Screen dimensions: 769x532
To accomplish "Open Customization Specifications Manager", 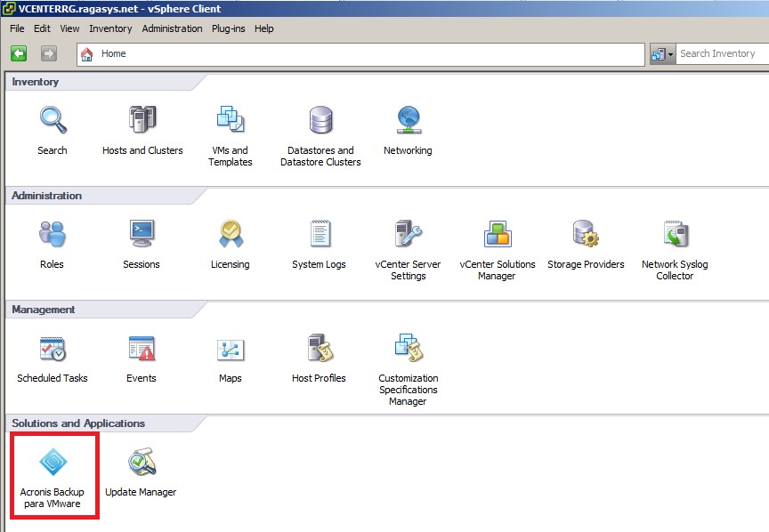I will (x=408, y=348).
